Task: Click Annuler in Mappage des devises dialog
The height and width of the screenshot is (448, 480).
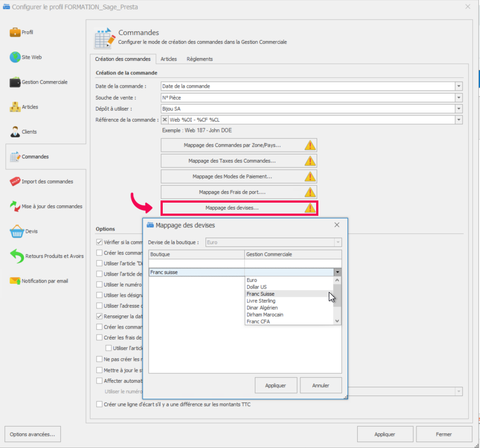Action: coord(321,385)
